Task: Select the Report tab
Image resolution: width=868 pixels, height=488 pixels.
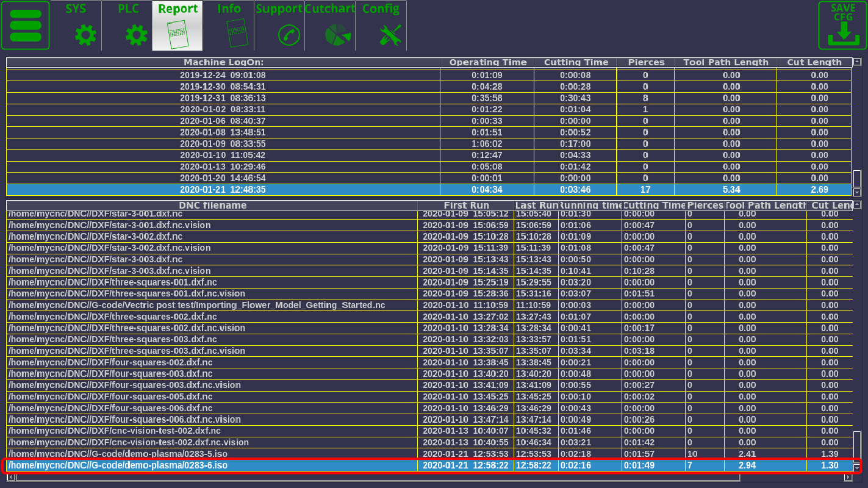Action: pyautogui.click(x=178, y=26)
